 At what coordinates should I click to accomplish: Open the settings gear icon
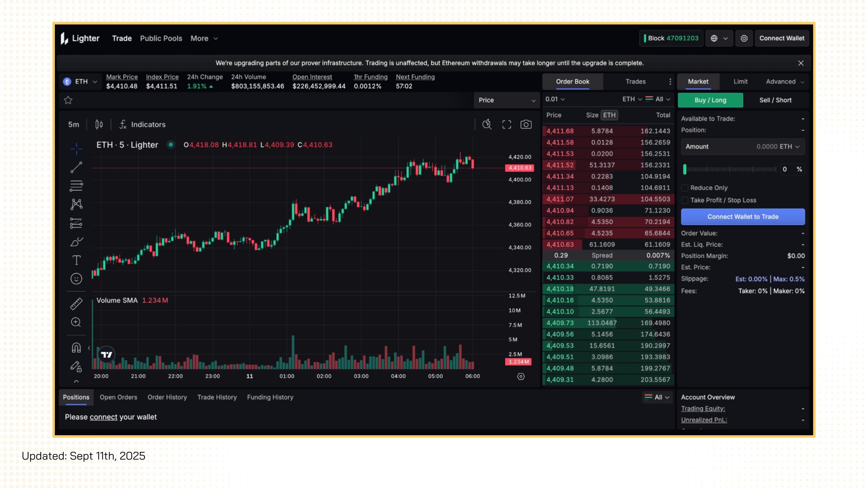click(x=744, y=38)
